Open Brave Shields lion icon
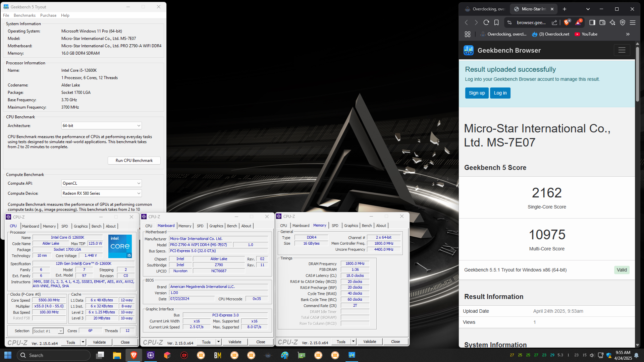Viewport: 644px width, 362px height. (567, 22)
